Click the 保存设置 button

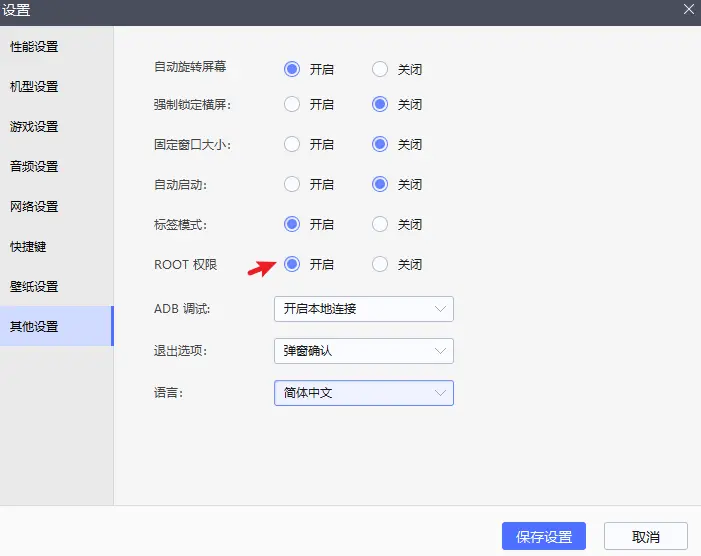pos(544,536)
